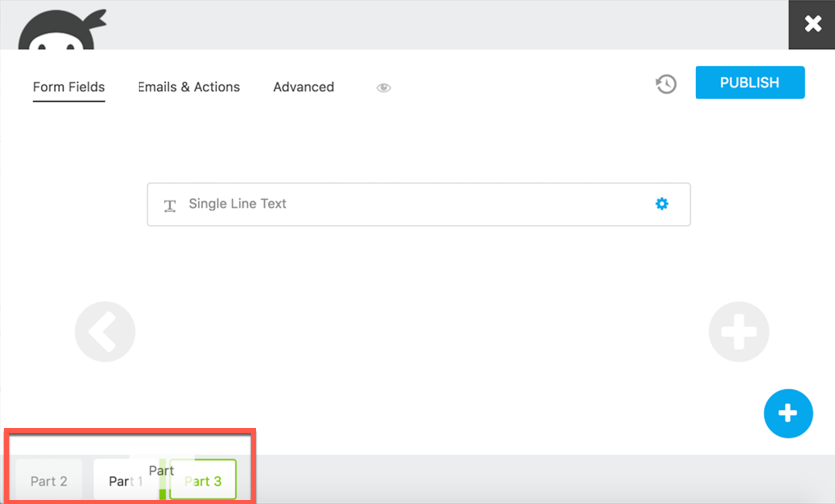The width and height of the screenshot is (835, 504).
Task: Add a new part with gray plus
Action: click(738, 331)
